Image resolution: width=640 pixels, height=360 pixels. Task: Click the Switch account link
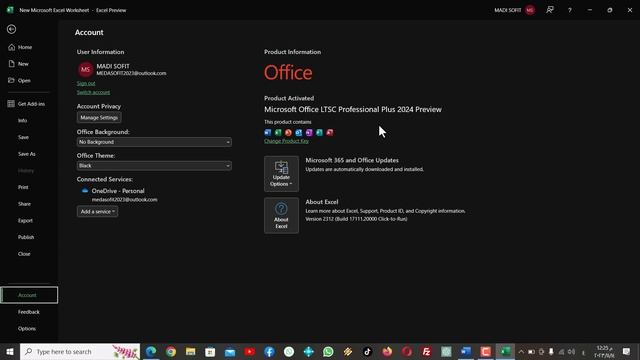tap(93, 92)
